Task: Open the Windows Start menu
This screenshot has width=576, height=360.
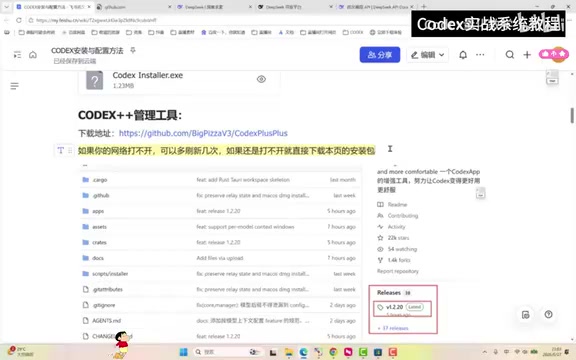Action: coord(183,352)
